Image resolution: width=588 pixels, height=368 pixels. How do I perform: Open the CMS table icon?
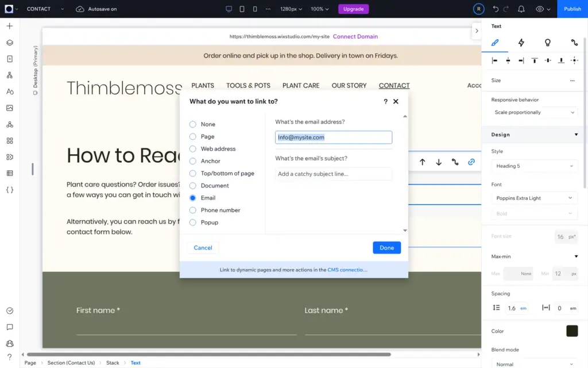coord(10,174)
